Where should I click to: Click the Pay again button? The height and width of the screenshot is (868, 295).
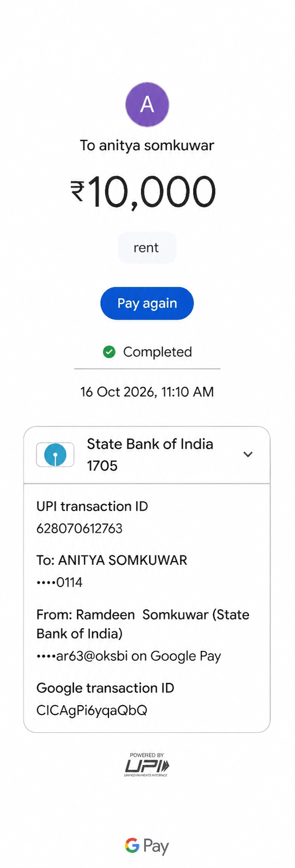pos(147,303)
